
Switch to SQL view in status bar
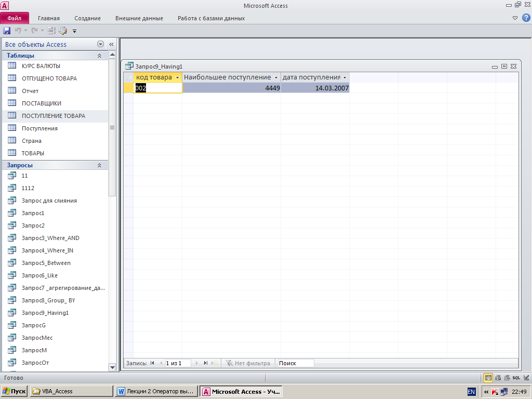pos(516,378)
